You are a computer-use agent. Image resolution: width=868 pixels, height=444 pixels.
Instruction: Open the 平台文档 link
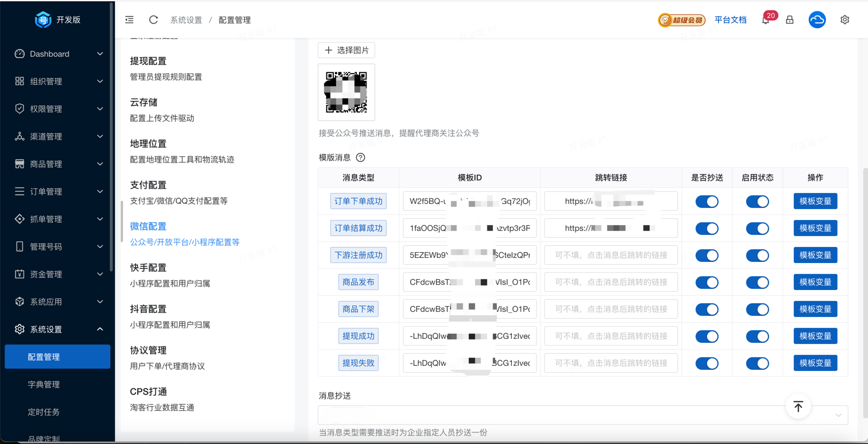pyautogui.click(x=730, y=20)
